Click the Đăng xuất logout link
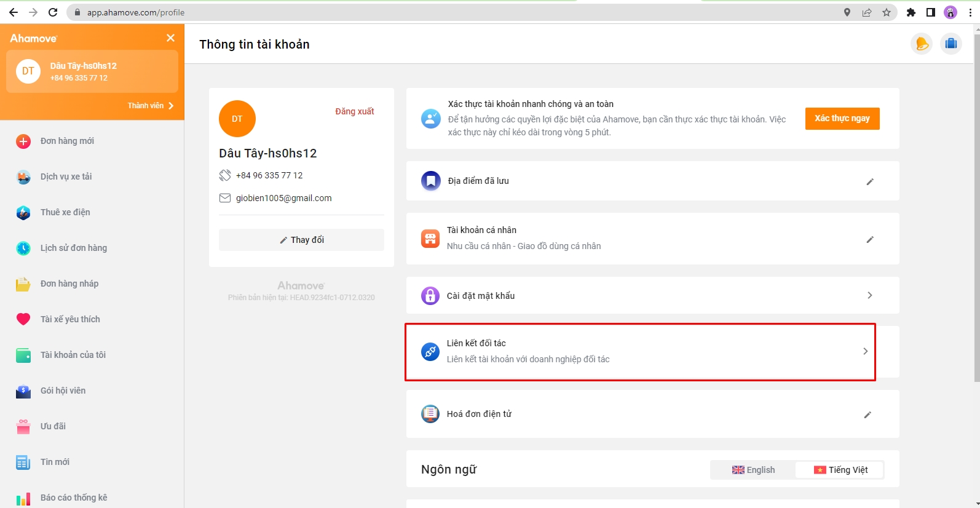 click(x=354, y=111)
